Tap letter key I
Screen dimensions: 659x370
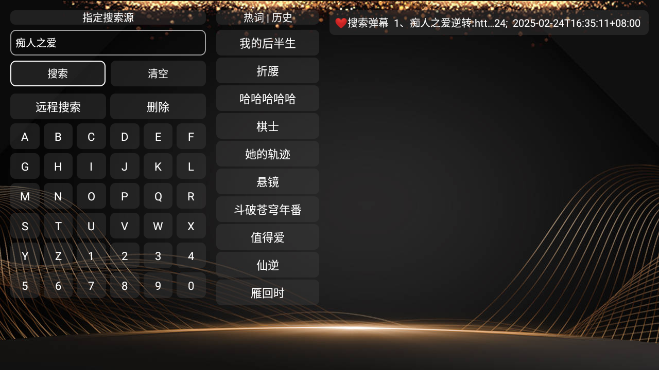coord(91,166)
